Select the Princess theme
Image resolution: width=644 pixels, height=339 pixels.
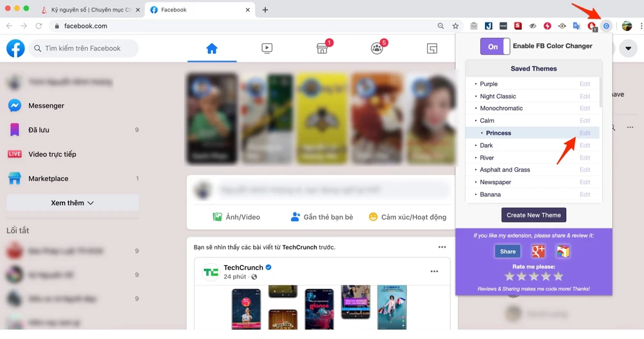tap(498, 133)
